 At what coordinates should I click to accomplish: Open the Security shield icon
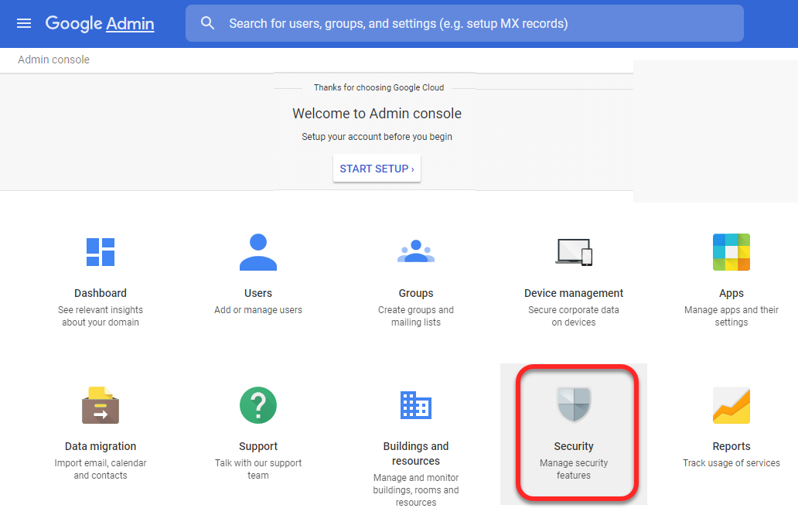[574, 404]
